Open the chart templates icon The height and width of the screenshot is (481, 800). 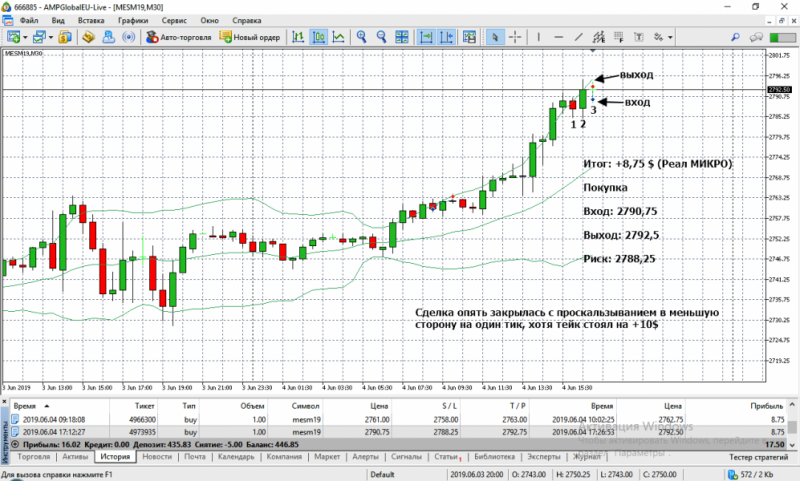pyautogui.click(x=469, y=37)
